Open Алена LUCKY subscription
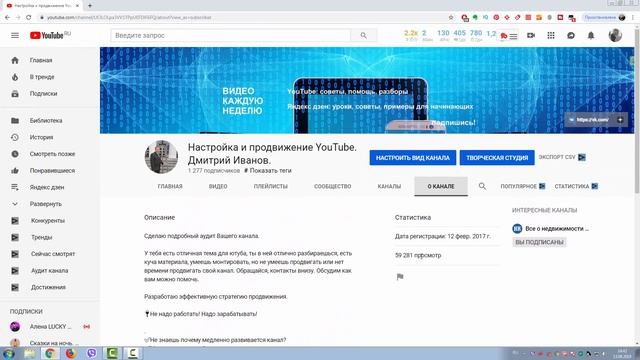640x360 pixels. tap(50, 327)
